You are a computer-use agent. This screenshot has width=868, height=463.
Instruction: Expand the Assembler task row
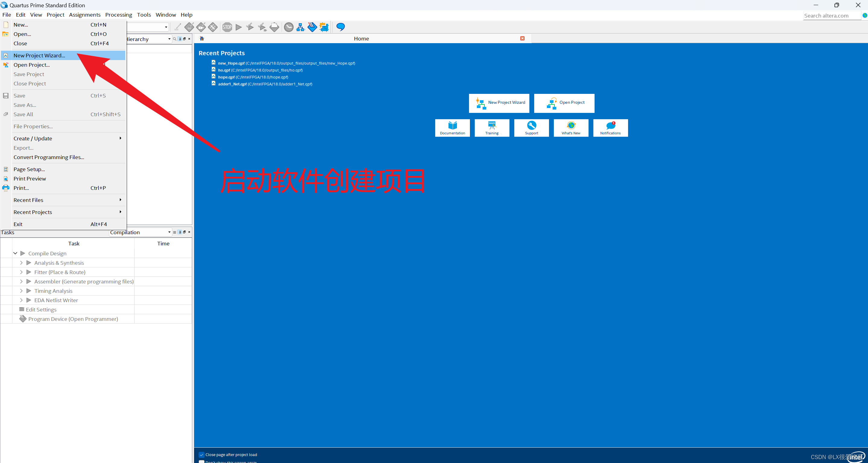(x=21, y=281)
